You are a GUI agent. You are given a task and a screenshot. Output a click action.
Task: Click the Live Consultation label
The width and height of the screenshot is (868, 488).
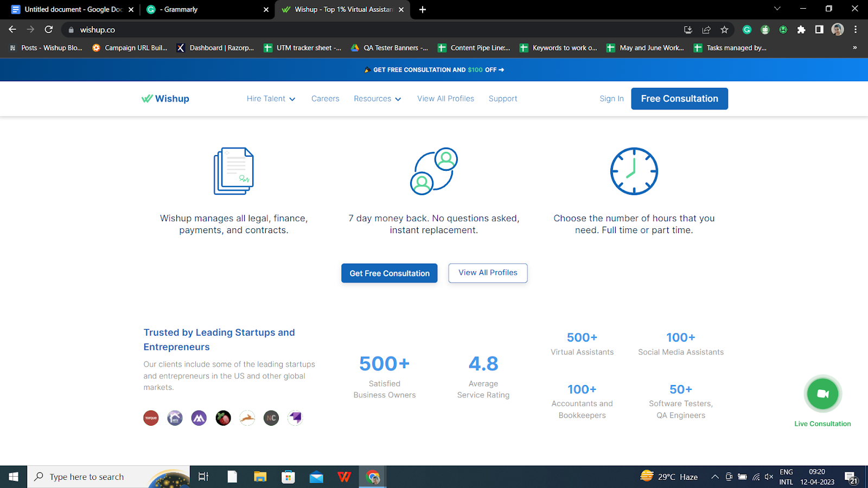[x=822, y=424]
